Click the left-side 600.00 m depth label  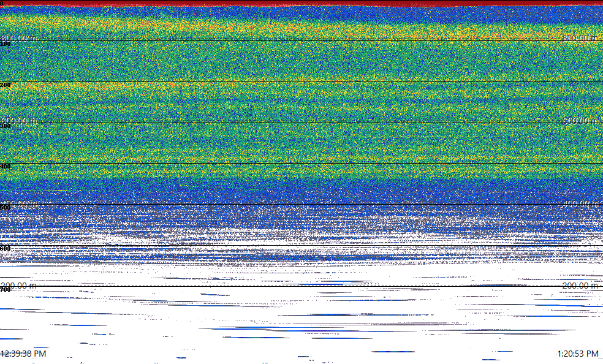click(x=19, y=121)
